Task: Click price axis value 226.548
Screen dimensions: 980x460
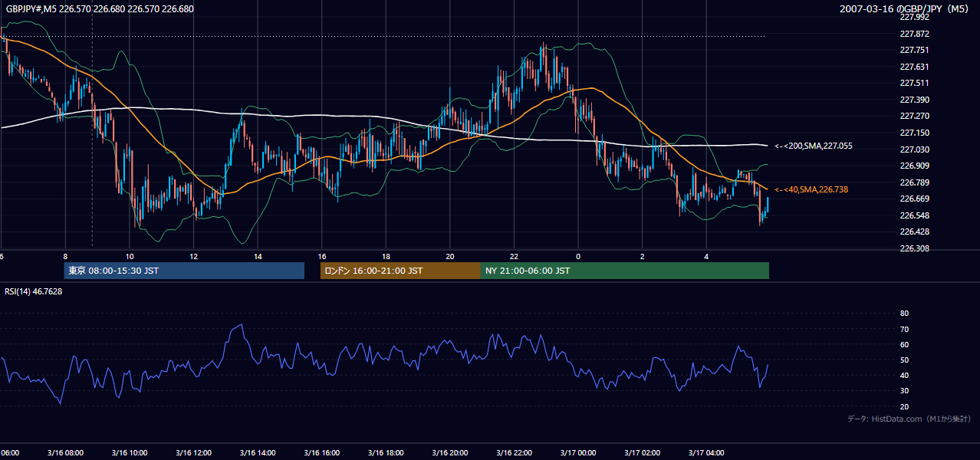Action: (914, 215)
